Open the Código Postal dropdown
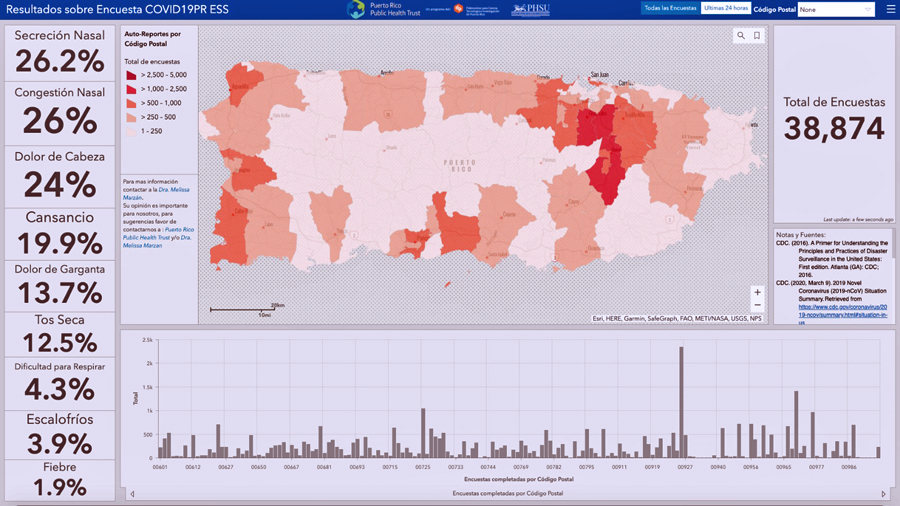Image resolution: width=900 pixels, height=506 pixels. pyautogui.click(x=836, y=9)
